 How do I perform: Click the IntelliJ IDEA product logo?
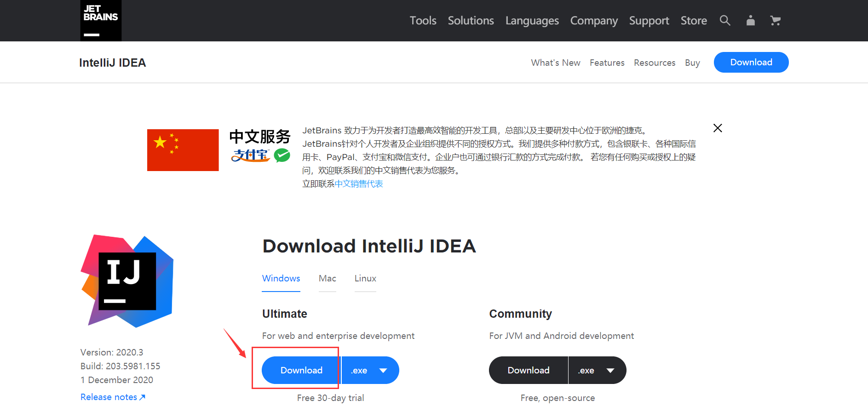[127, 281]
